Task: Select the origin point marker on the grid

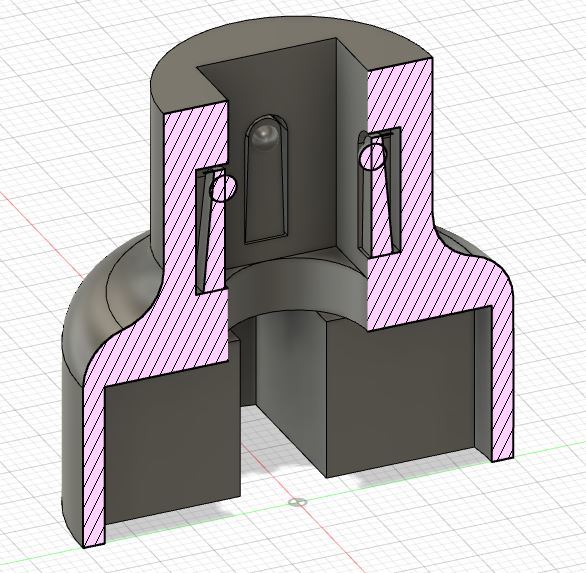Action: (x=298, y=502)
